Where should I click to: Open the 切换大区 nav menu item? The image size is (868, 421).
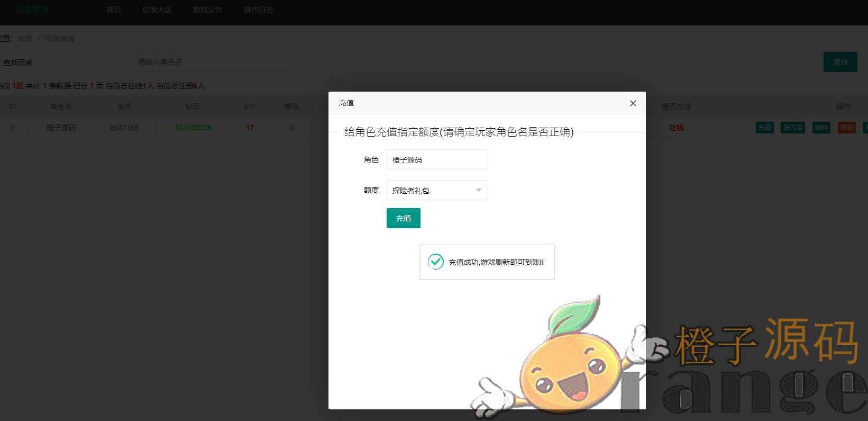pyautogui.click(x=157, y=10)
